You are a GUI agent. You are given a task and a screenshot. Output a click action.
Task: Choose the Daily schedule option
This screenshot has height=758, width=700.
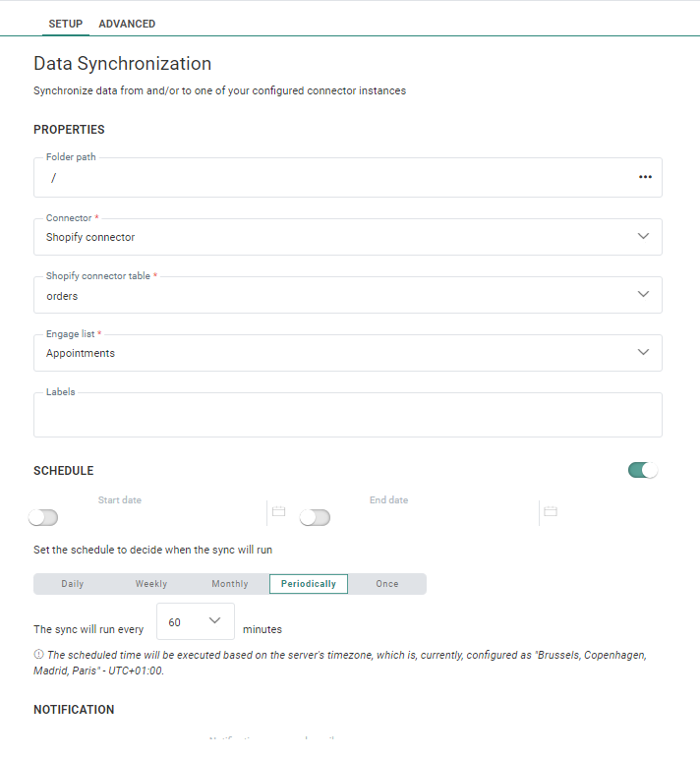(73, 584)
